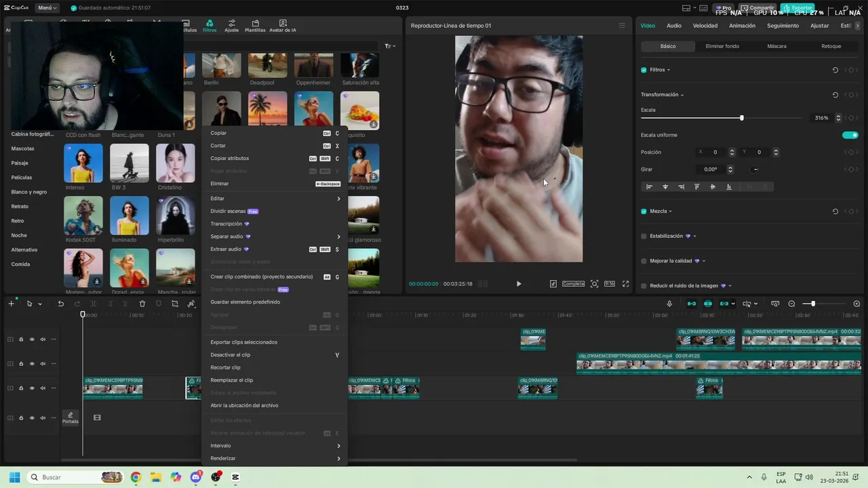This screenshot has height=488, width=868.
Task: Click the zoom in timeline magnifier icon
Action: click(x=856, y=304)
